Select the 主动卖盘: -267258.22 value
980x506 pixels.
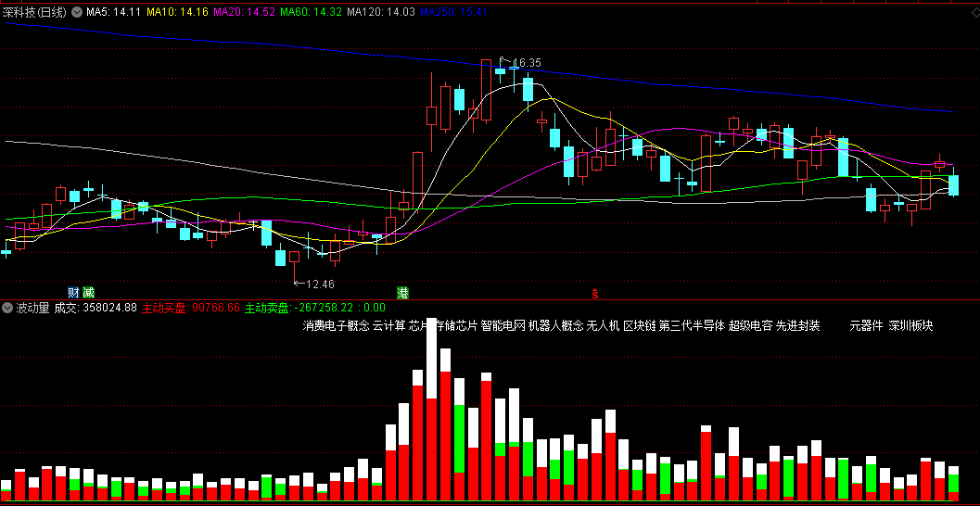click(299, 308)
